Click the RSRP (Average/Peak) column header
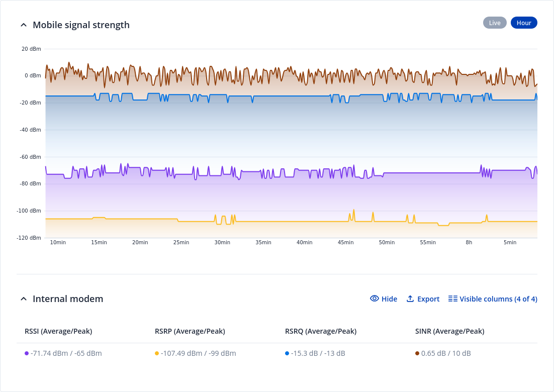Screen dimensions: 554x392 (190, 331)
